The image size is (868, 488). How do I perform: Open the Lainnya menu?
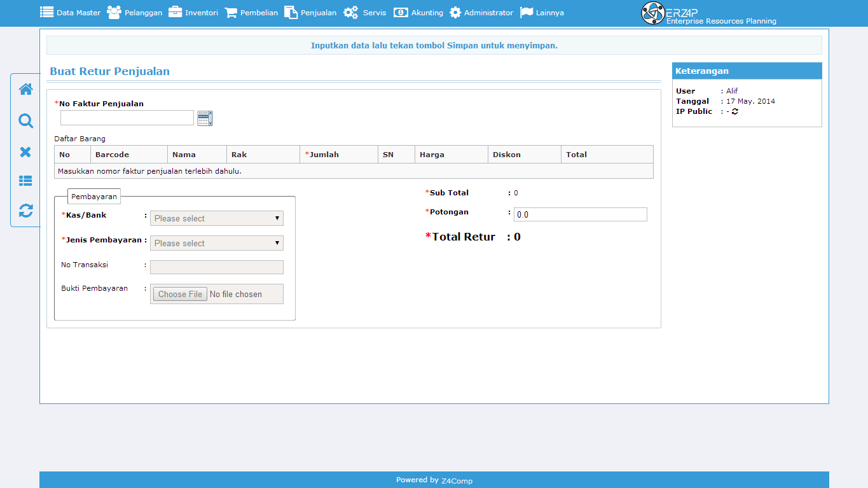coord(542,12)
